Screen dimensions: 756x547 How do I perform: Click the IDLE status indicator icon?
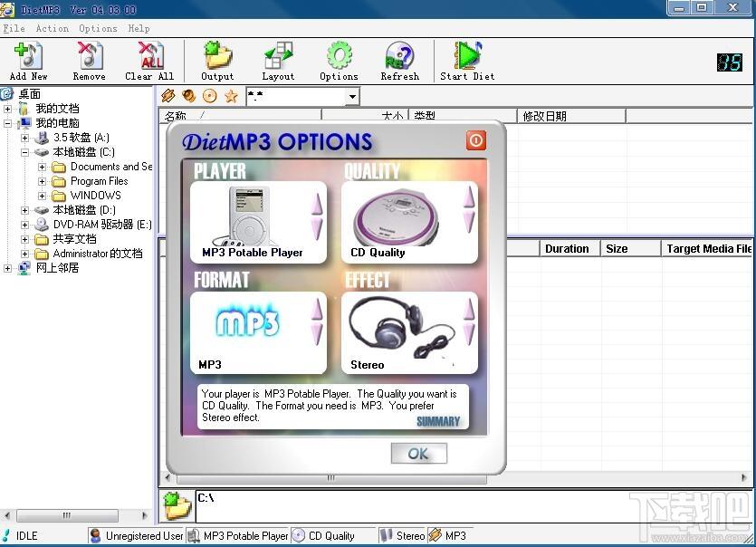(5, 535)
